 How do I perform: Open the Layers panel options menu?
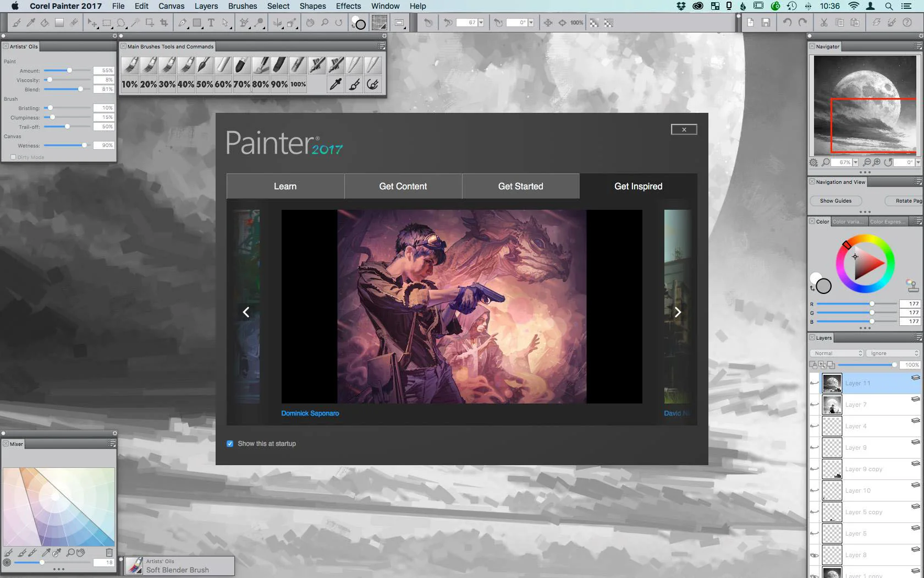tap(918, 337)
